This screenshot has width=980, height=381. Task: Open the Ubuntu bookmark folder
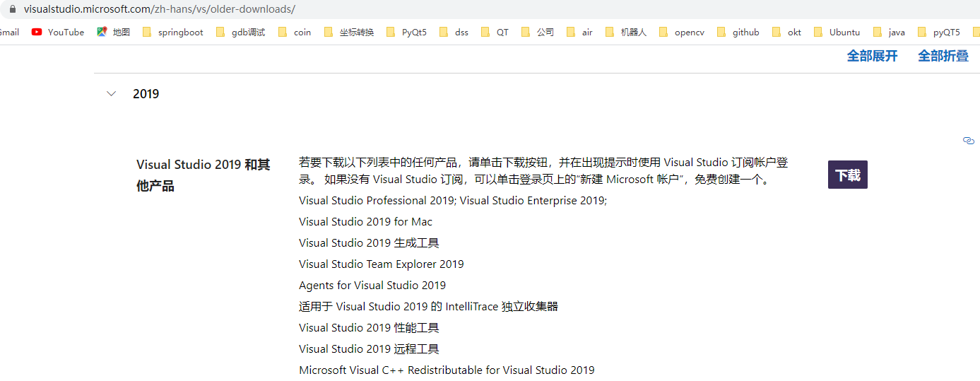click(837, 32)
